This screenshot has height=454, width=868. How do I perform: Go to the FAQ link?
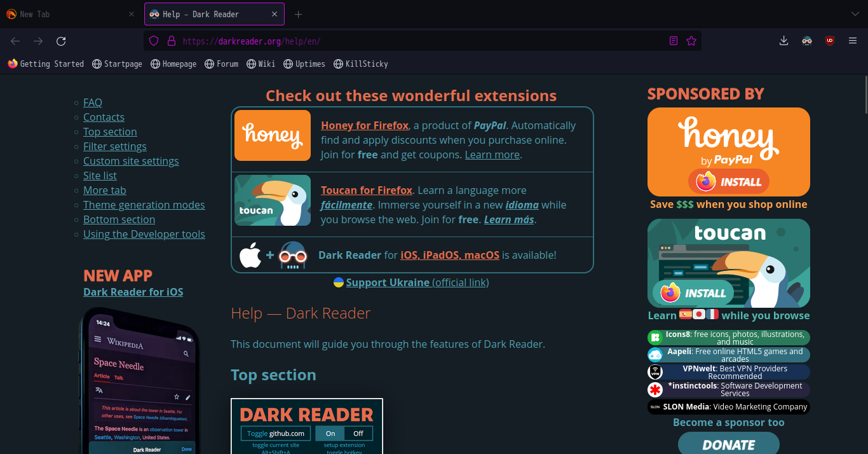pyautogui.click(x=93, y=102)
